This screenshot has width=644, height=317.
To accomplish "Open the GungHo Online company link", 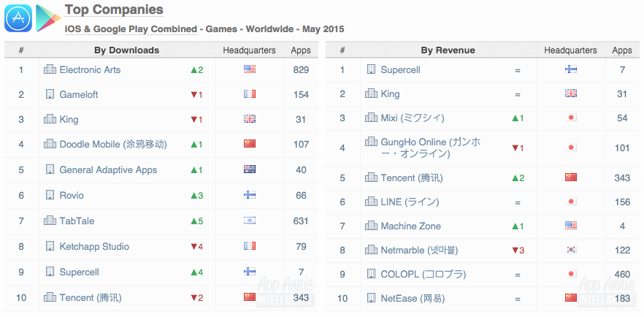I will 431,148.
